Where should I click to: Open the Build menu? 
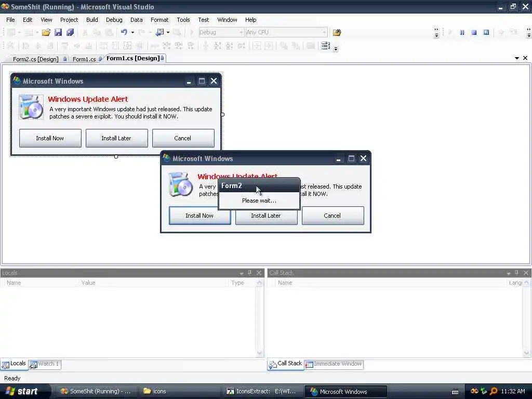pos(92,20)
